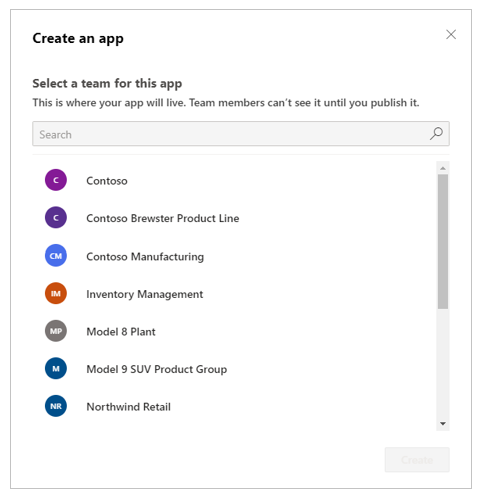Click the Model 9 SUV M avatar
The width and height of the screenshot is (486, 502).
(56, 369)
